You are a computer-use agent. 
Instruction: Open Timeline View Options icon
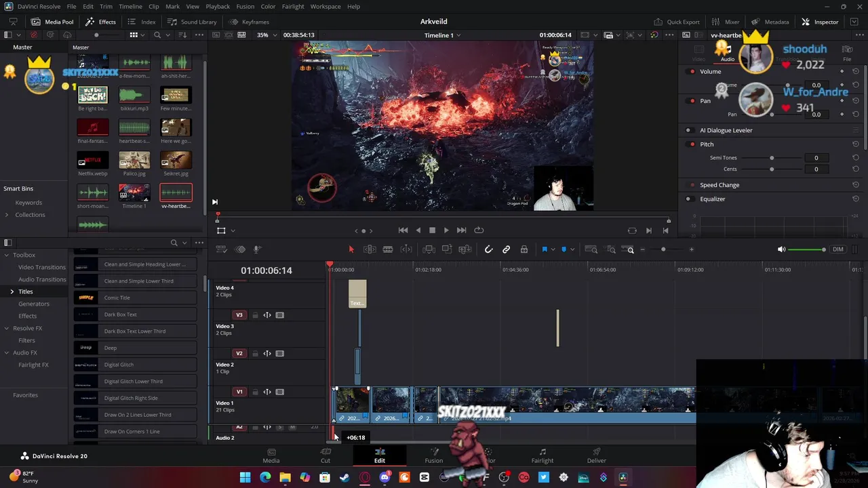(x=221, y=249)
